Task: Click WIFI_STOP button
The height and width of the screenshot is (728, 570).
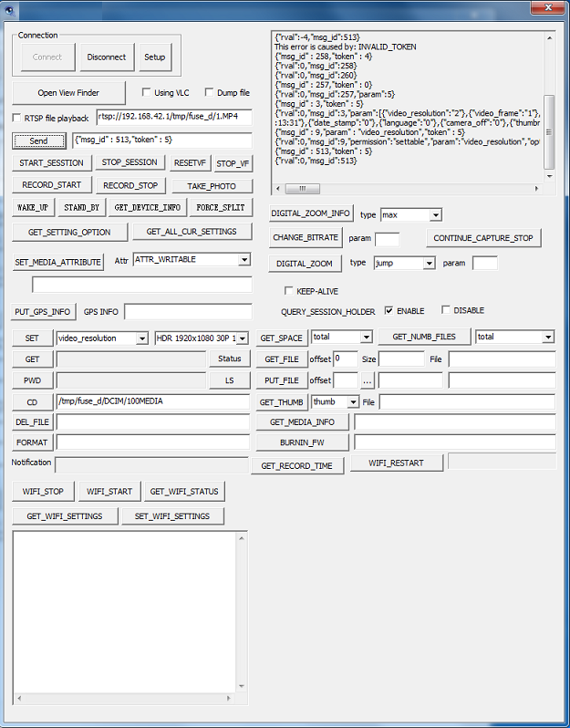Action: click(x=43, y=492)
